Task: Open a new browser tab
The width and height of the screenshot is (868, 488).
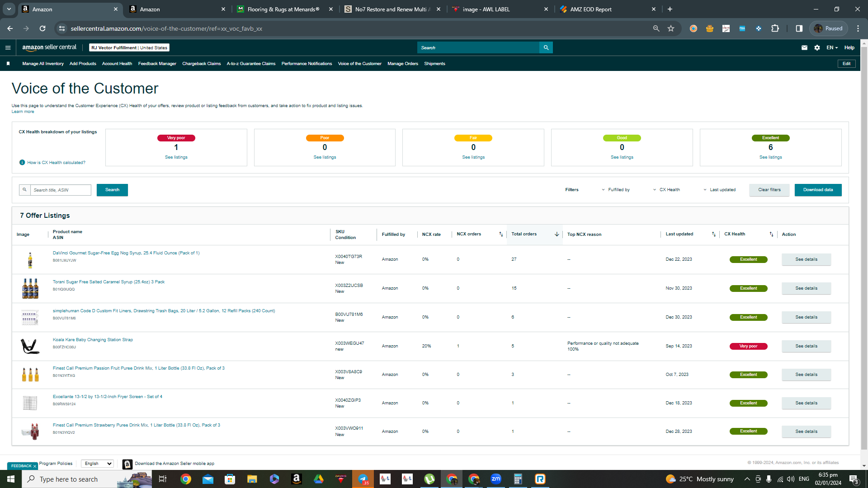Action: click(x=670, y=9)
